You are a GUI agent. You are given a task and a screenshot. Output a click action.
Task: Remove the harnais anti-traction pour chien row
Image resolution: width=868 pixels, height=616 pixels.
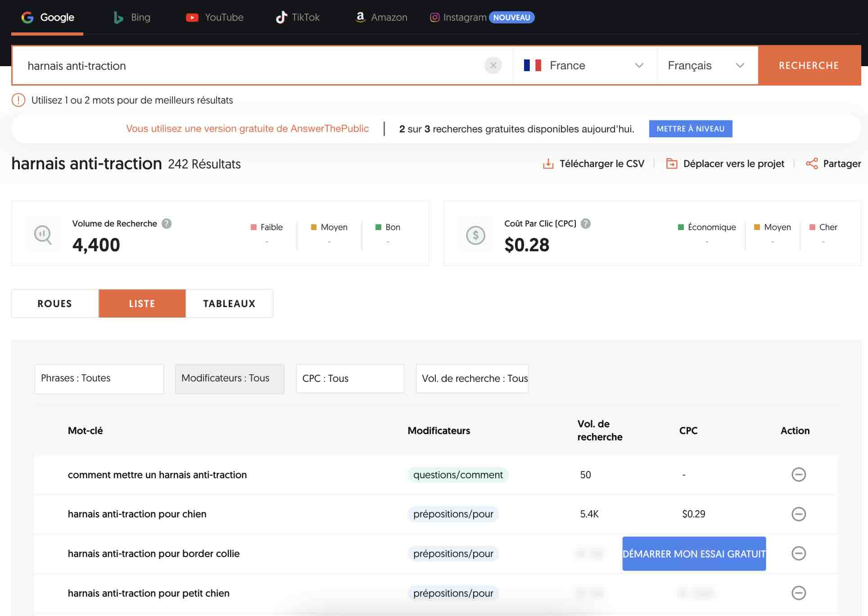pyautogui.click(x=799, y=514)
